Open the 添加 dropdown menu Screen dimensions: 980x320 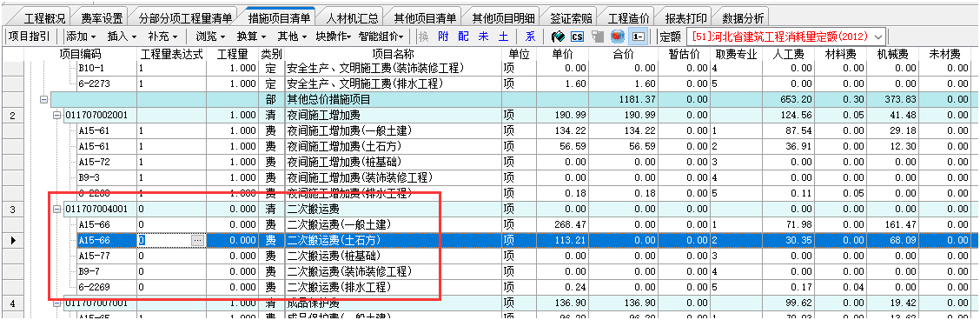tap(82, 37)
